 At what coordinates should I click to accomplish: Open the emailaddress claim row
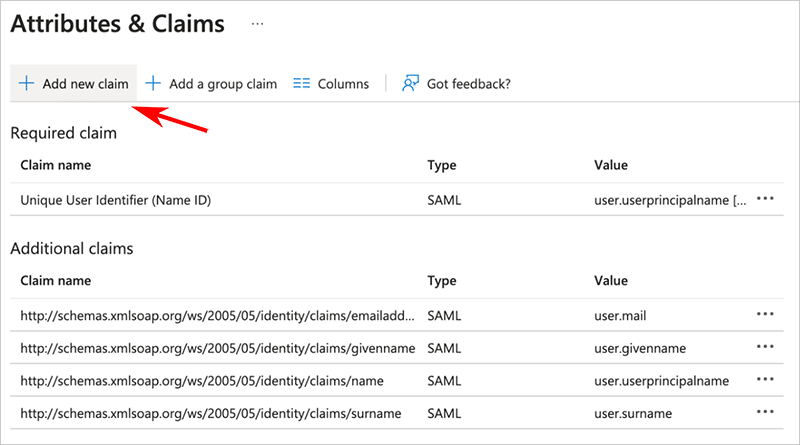click(216, 315)
